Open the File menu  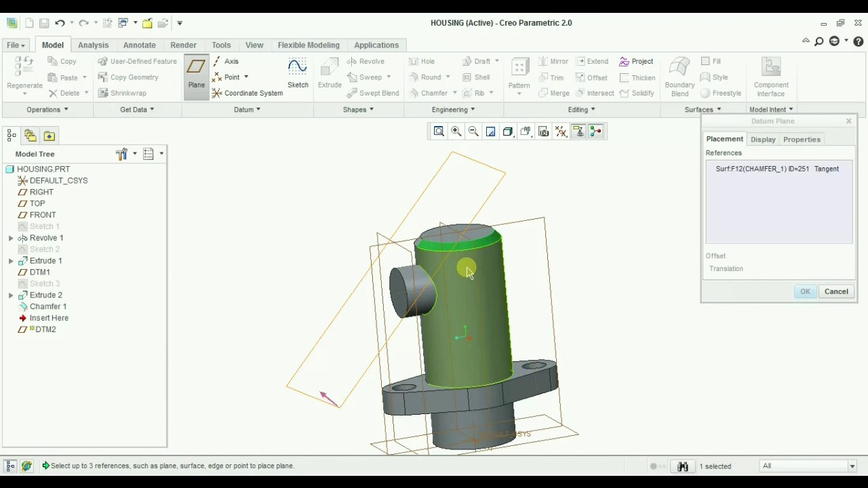[16, 45]
